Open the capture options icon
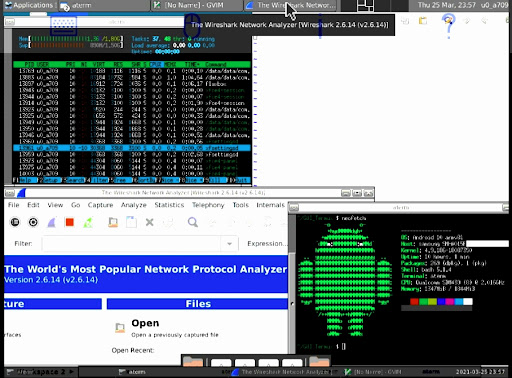 pyautogui.click(x=33, y=222)
